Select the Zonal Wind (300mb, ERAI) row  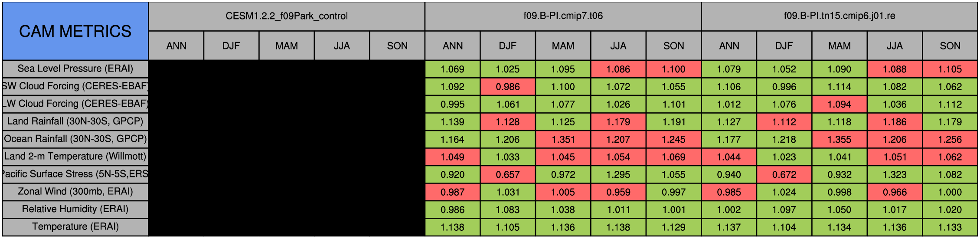click(x=75, y=192)
